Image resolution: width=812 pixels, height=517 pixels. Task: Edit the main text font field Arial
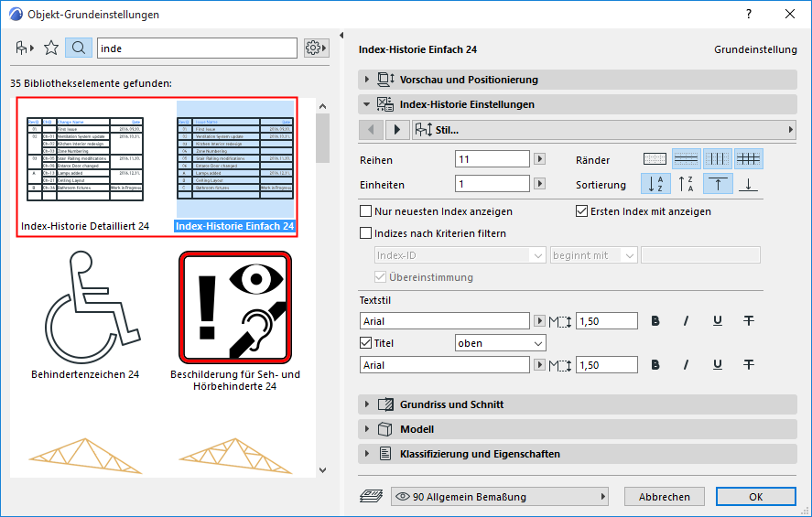pos(445,321)
